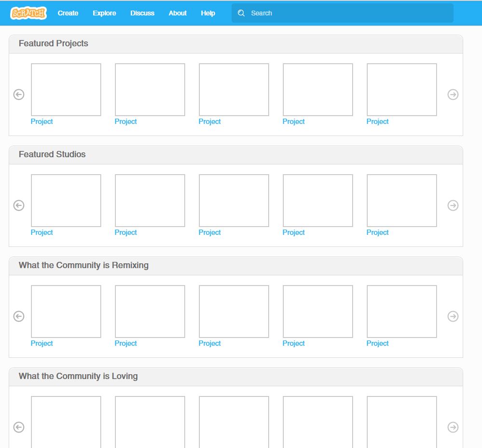
Task: Advance the Community is Remixing carousel right
Action: [x=453, y=316]
